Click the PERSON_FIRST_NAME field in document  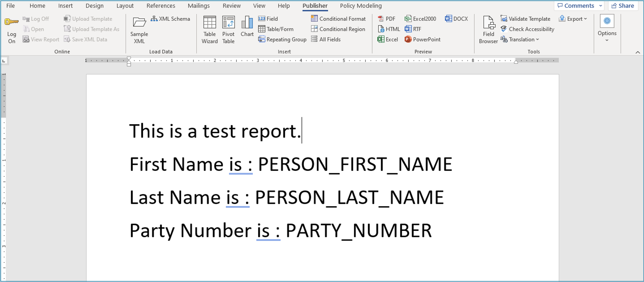click(x=355, y=164)
